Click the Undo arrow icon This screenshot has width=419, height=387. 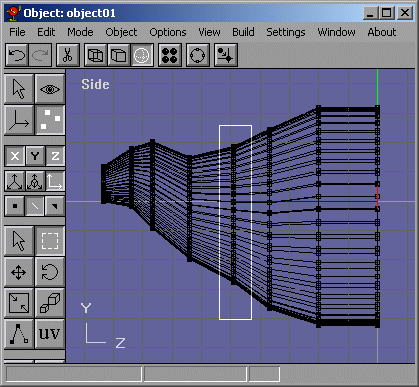click(x=17, y=55)
